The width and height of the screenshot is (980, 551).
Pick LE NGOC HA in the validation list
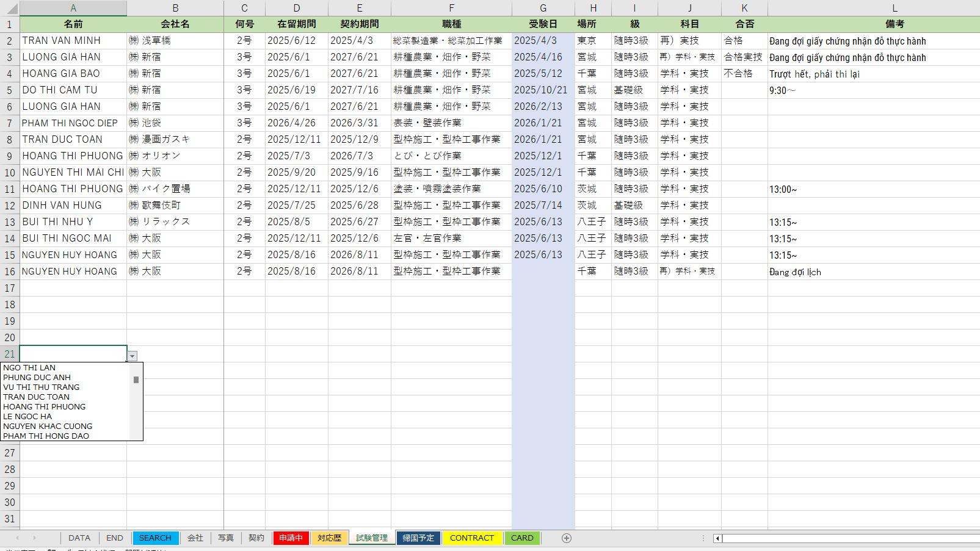pos(27,417)
